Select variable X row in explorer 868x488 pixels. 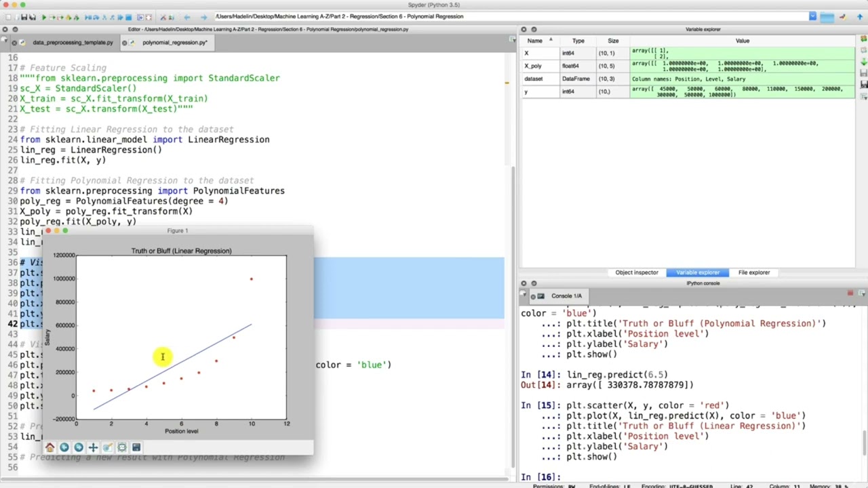click(688, 53)
